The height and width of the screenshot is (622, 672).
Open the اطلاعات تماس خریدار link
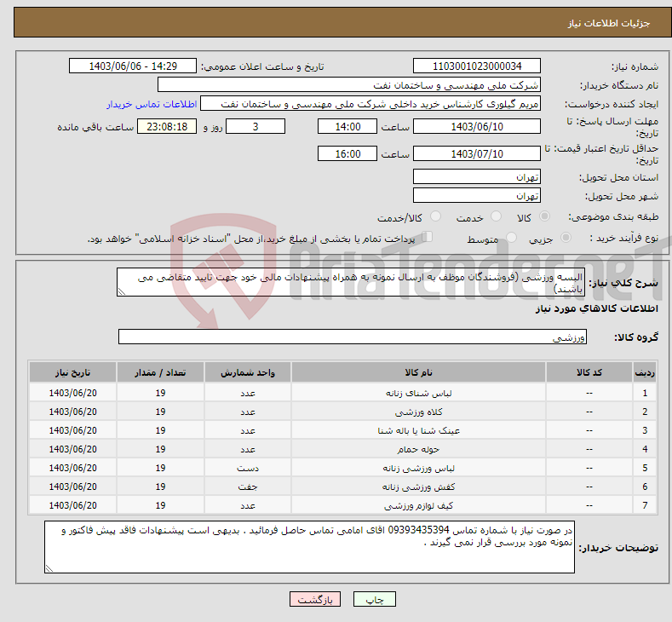click(152, 104)
